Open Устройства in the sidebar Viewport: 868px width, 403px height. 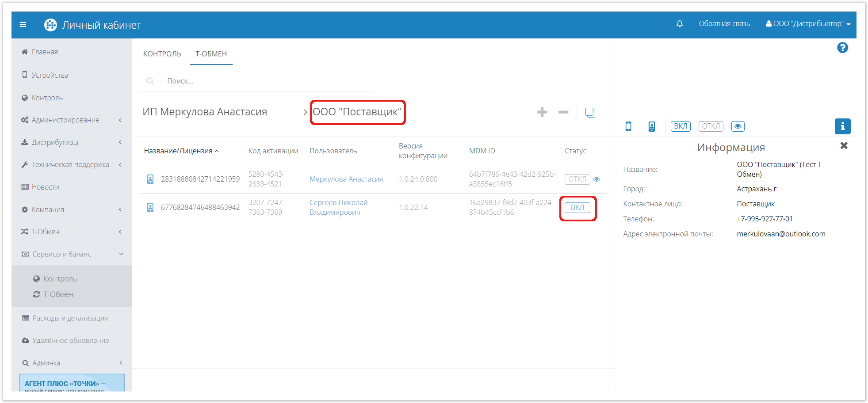point(50,75)
